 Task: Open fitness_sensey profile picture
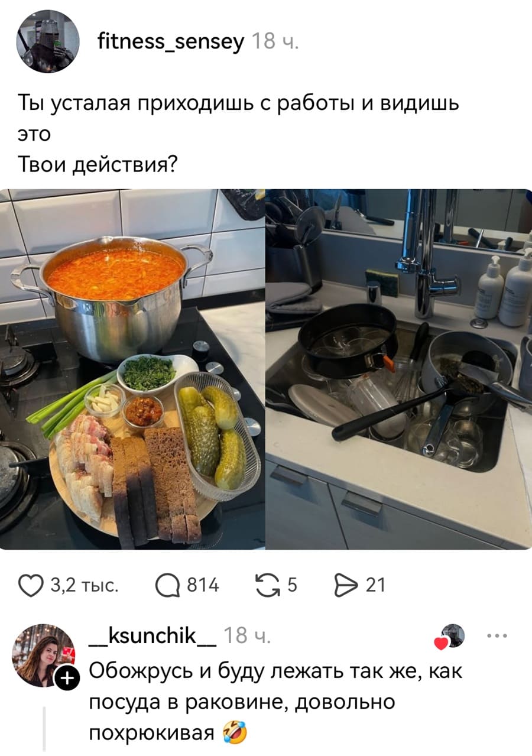(x=47, y=41)
